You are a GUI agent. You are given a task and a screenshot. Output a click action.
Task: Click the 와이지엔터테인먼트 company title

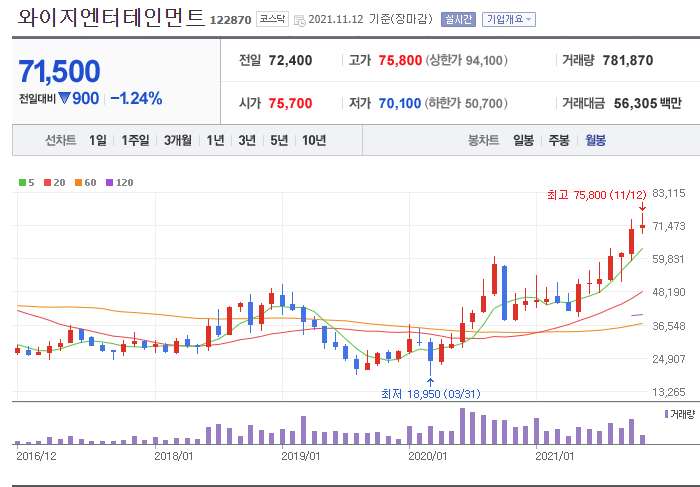[x=111, y=17]
